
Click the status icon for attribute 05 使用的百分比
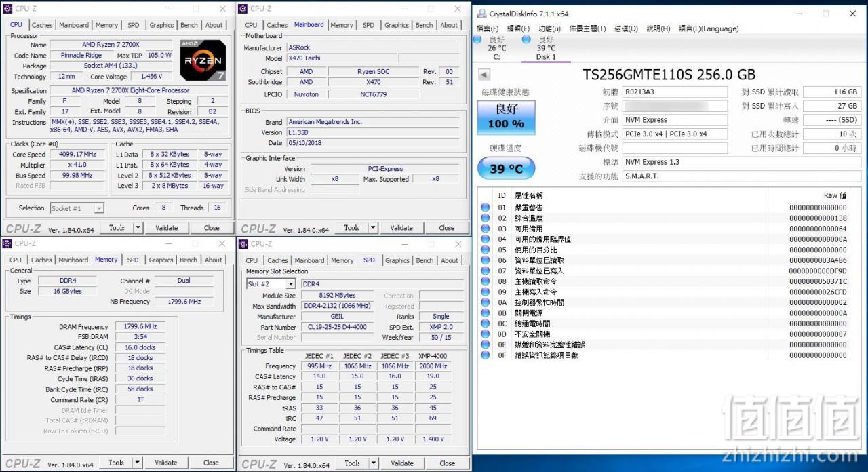pyautogui.click(x=486, y=250)
